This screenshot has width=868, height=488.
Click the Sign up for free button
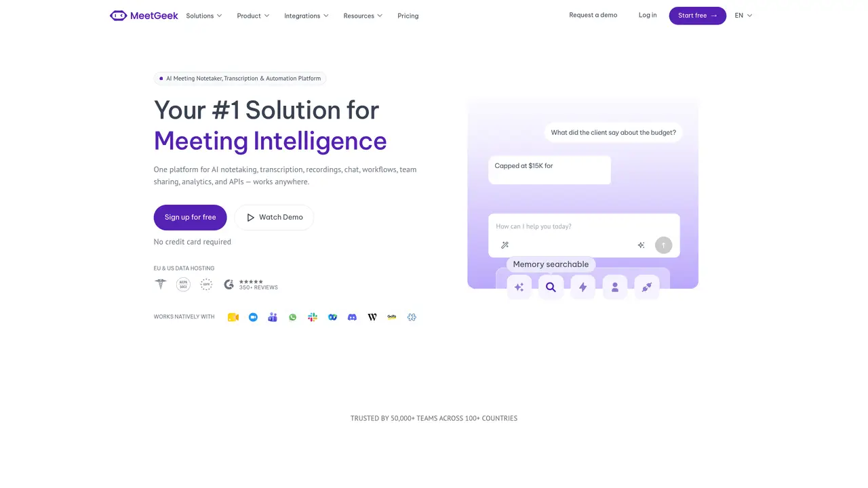click(191, 218)
